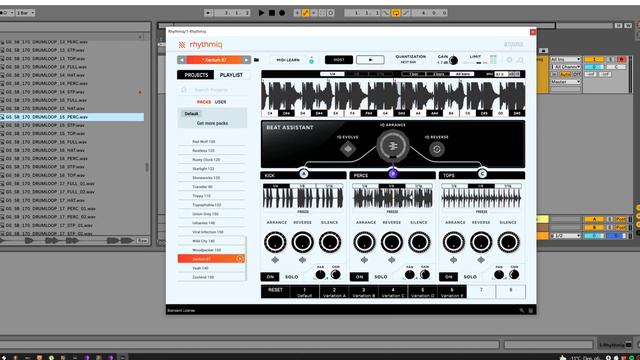Select GS_SB_170_DRUMLOOP_14_FULL.wav in Ableton browser

72,67
